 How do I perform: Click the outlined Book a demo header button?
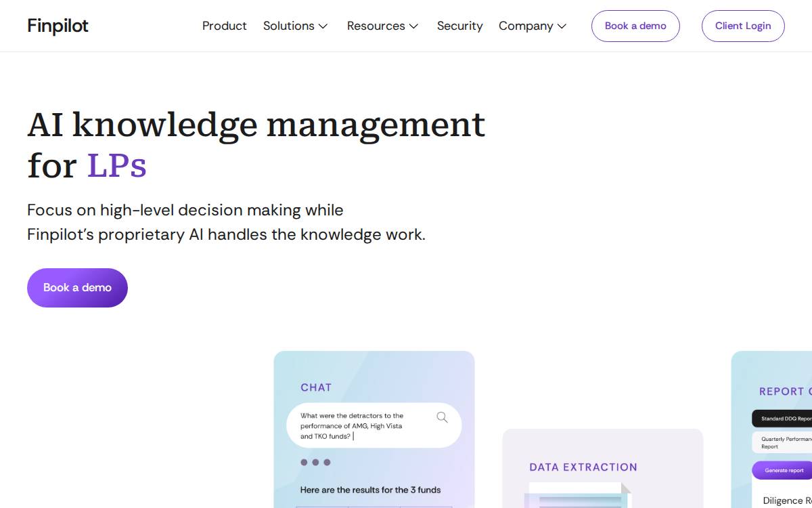pos(635,26)
